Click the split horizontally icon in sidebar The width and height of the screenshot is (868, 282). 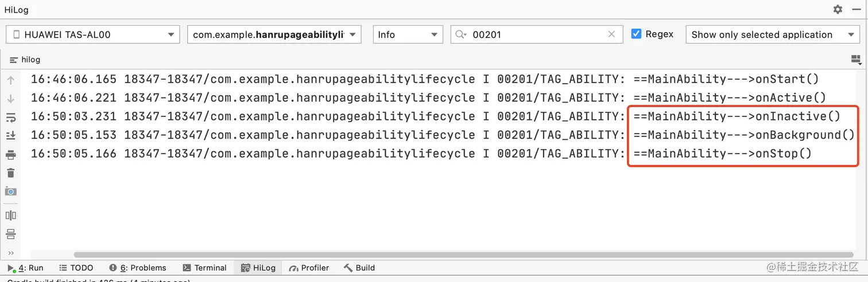pyautogui.click(x=10, y=234)
